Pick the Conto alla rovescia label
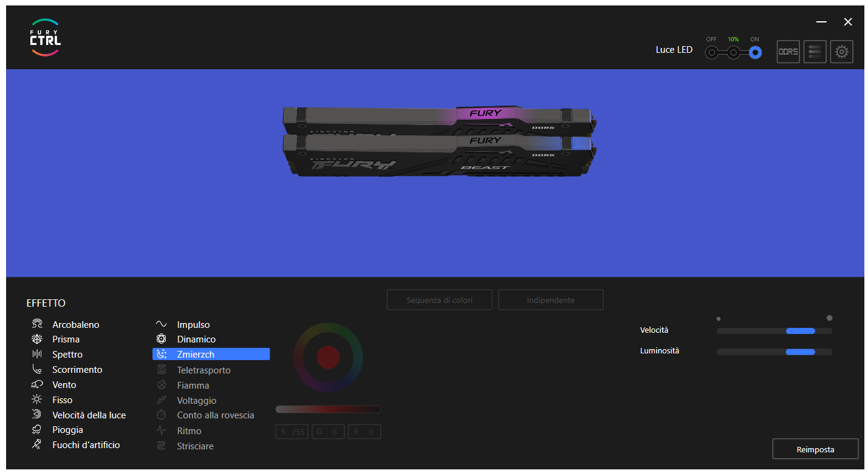The image size is (868, 473). [x=216, y=415]
